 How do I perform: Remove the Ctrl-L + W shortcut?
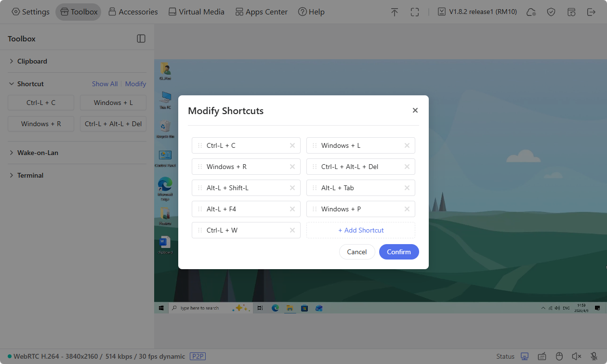pos(292,230)
